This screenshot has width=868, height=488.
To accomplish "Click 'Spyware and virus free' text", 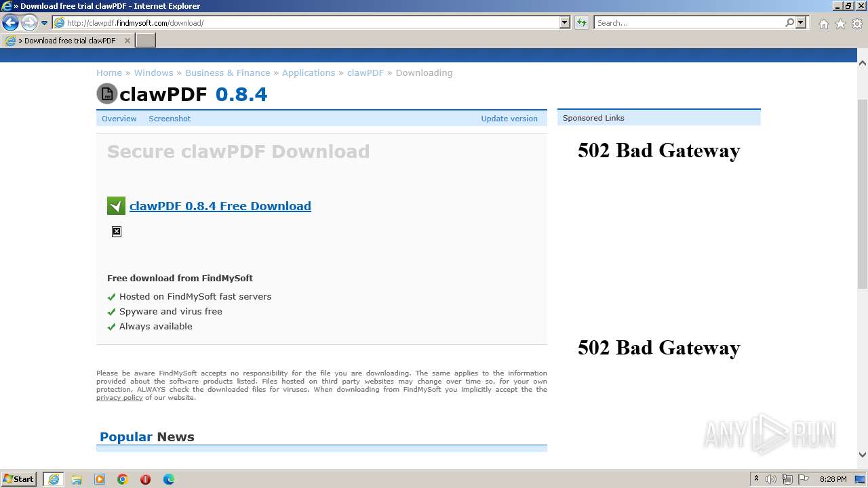I will pyautogui.click(x=171, y=311).
